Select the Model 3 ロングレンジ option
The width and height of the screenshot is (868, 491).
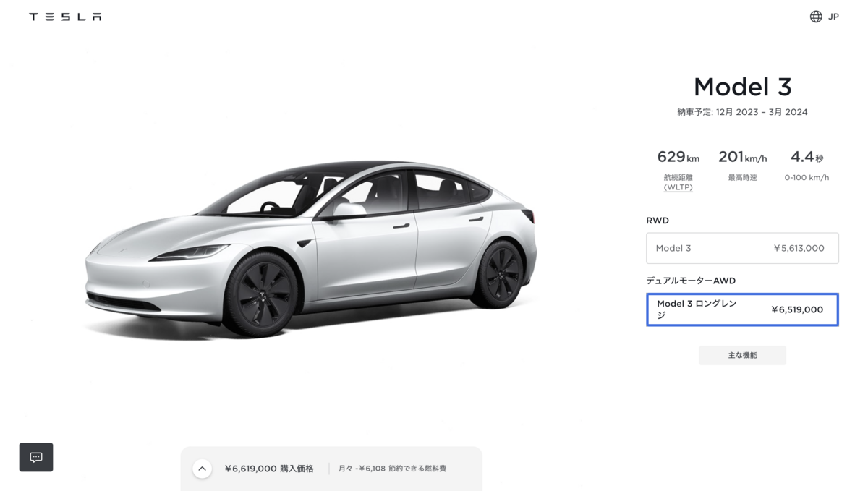[x=742, y=309]
